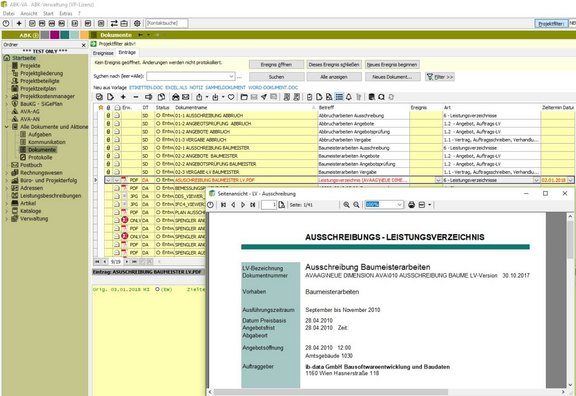Open the Datei menu
The height and width of the screenshot is (396, 576).
click(8, 14)
